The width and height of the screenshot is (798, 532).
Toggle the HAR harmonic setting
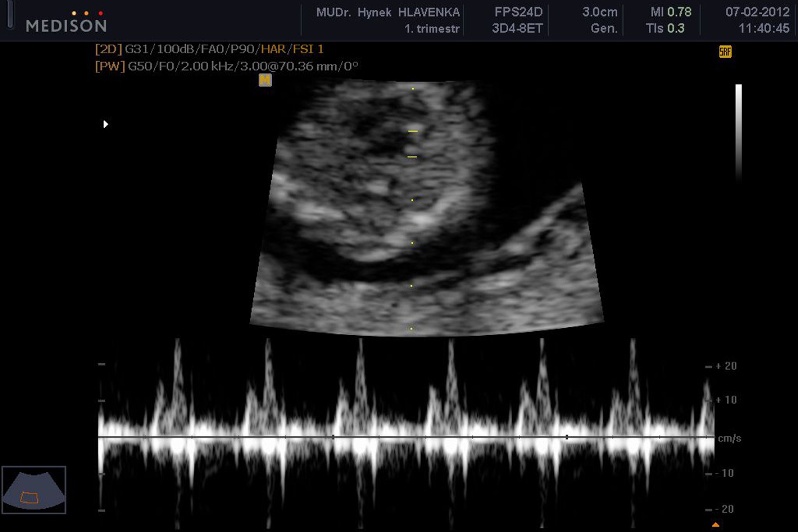[x=275, y=49]
